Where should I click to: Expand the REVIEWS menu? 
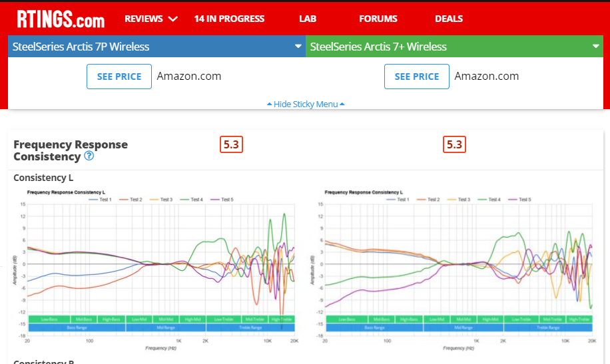point(151,19)
